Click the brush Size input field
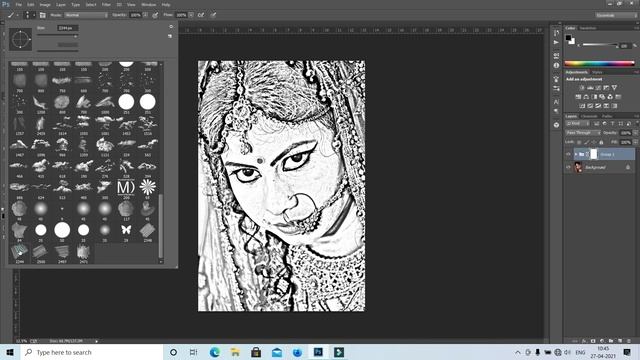 click(x=67, y=28)
